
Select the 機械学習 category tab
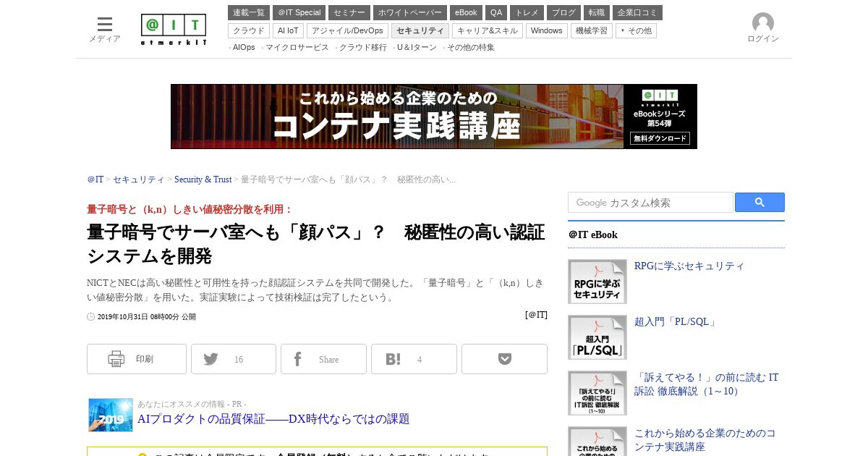(x=592, y=30)
